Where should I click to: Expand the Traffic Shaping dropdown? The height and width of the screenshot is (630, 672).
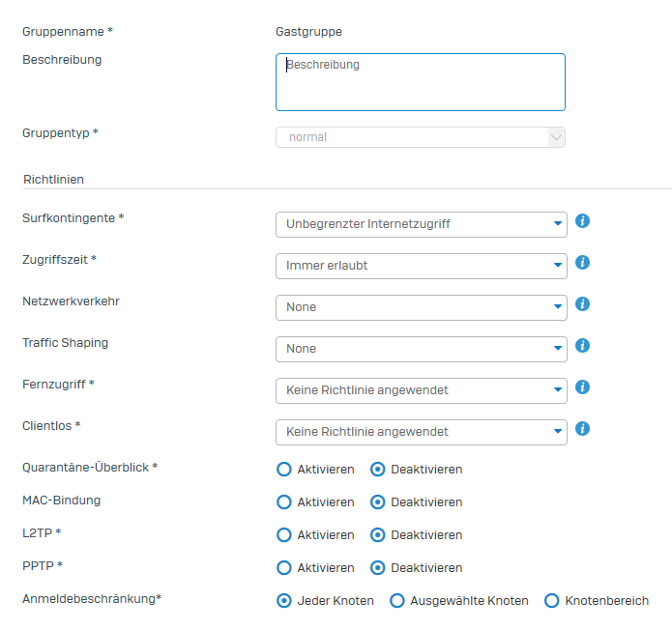pos(422,349)
